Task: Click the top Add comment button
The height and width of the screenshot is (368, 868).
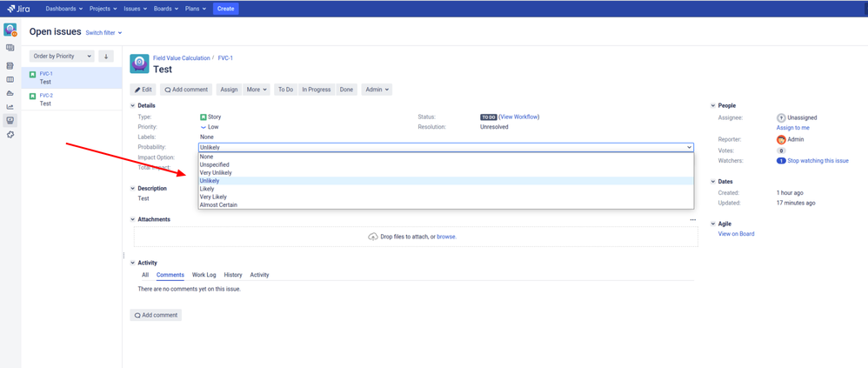Action: (186, 90)
